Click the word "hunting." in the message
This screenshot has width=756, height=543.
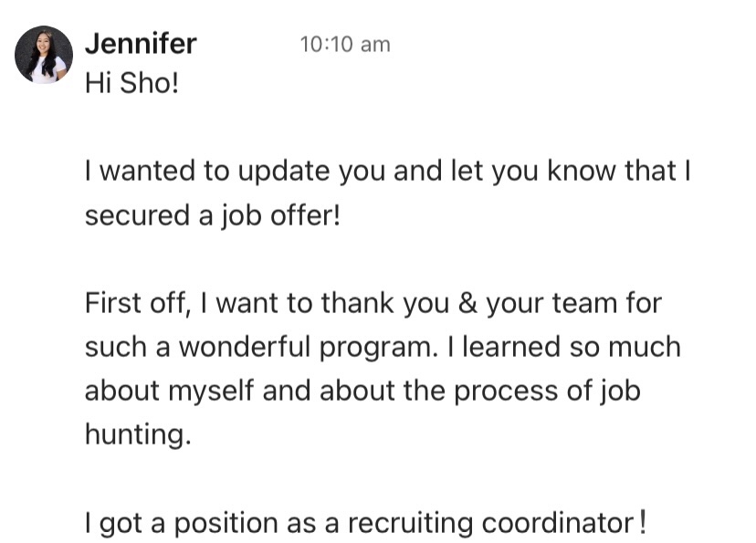point(139,434)
